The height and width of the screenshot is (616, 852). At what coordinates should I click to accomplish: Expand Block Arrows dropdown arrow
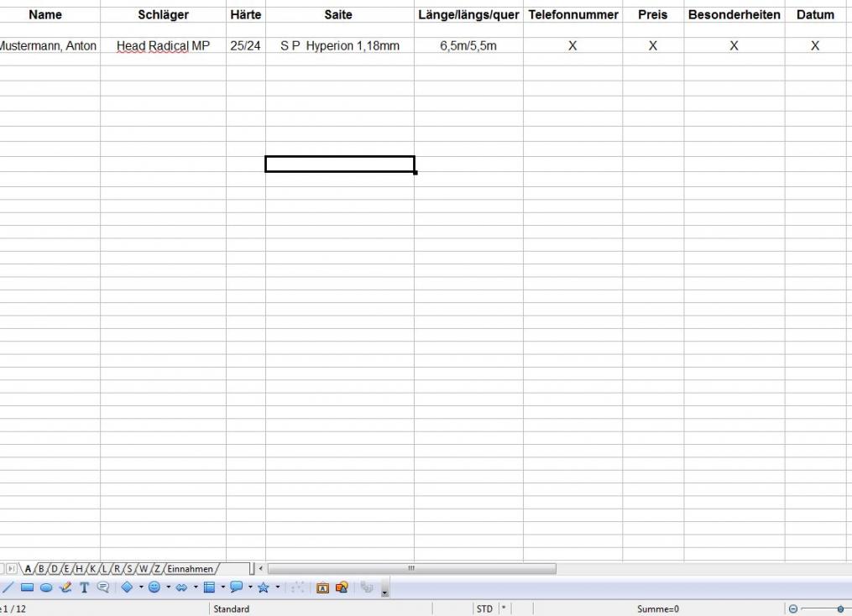[x=196, y=587]
